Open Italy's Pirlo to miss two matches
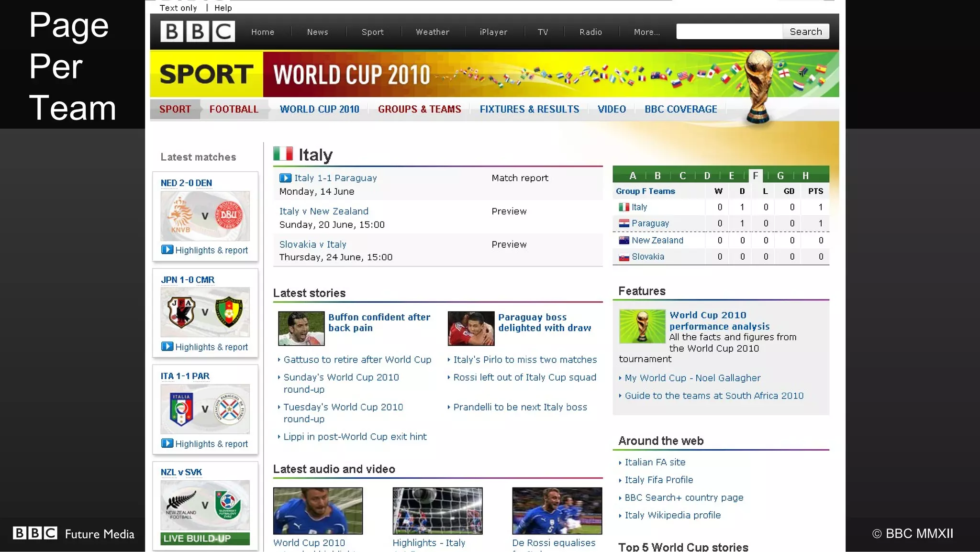The image size is (980, 552). (525, 359)
